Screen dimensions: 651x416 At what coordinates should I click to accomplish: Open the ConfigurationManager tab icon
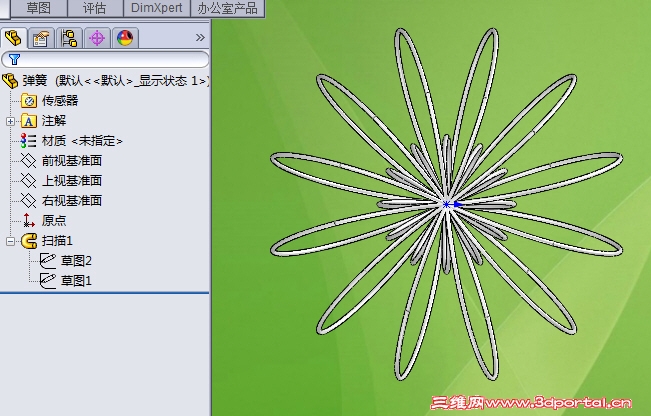[69, 39]
